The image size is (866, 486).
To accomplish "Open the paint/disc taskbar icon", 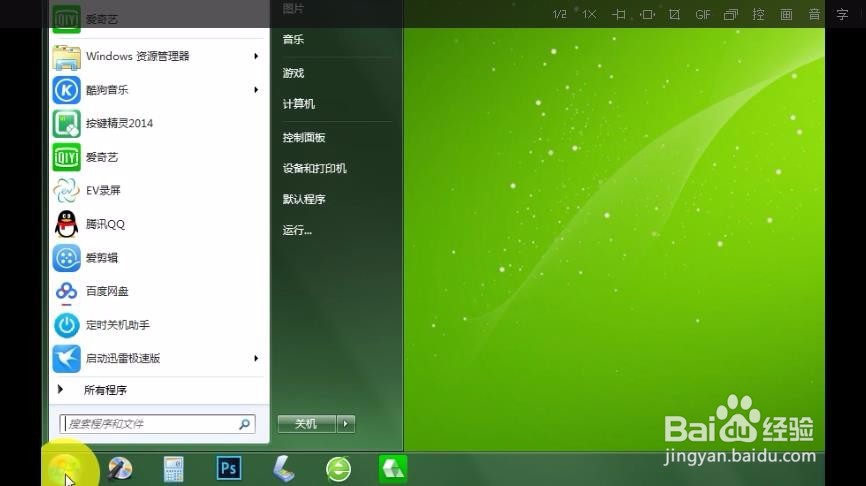I will 120,469.
